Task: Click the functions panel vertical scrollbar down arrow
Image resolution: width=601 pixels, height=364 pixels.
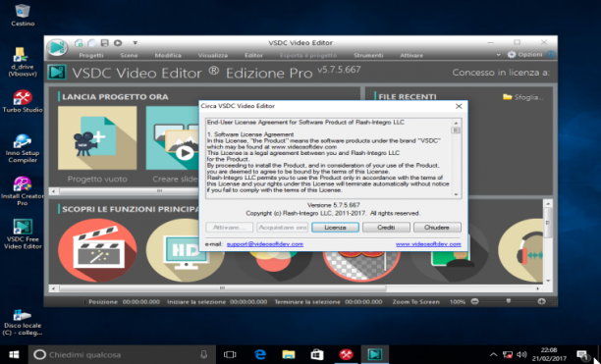Action: [x=548, y=281]
